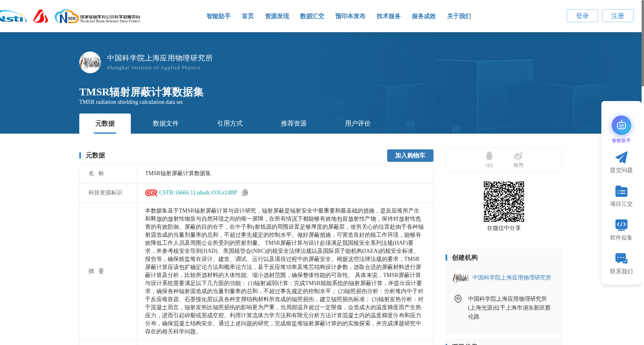Click the red flame logo icon
644x345 pixels.
pos(41,16)
